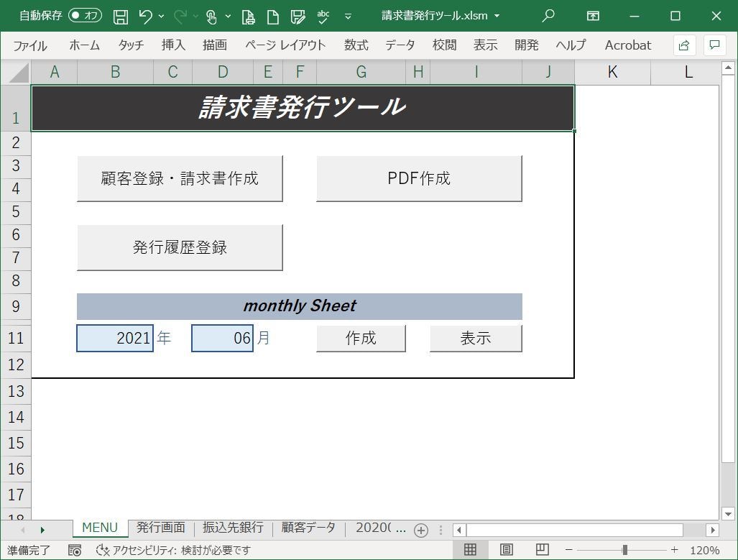Click the Share icon button
This screenshot has width=738, height=560.
pyautogui.click(x=684, y=45)
